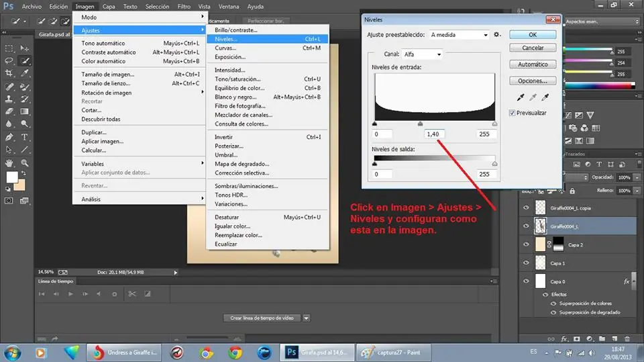Select the Rectangular Marquee tool

click(9, 48)
